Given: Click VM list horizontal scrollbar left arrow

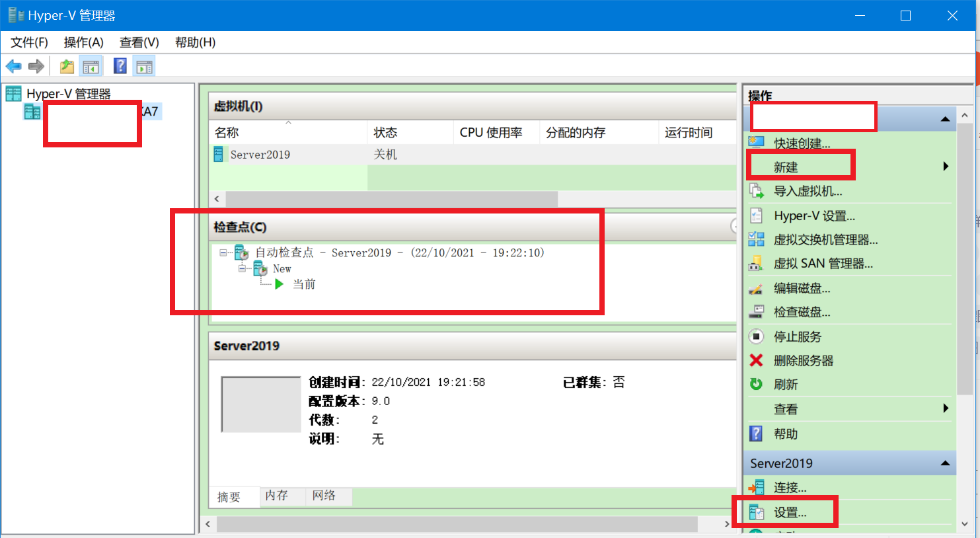Looking at the screenshot, I should coord(217,198).
